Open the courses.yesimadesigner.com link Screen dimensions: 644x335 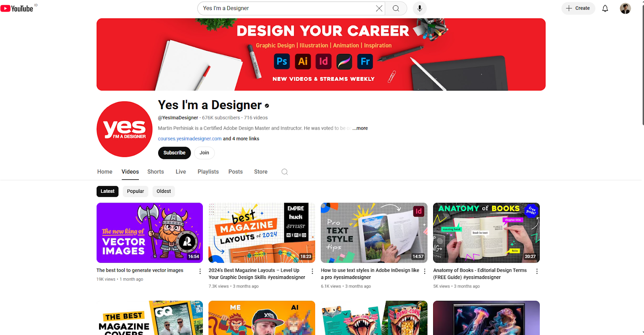[x=190, y=139]
